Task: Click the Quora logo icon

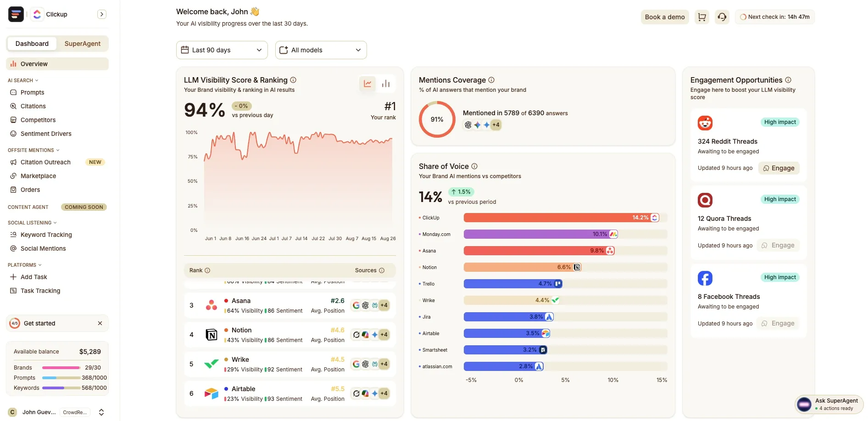Action: 705,200
